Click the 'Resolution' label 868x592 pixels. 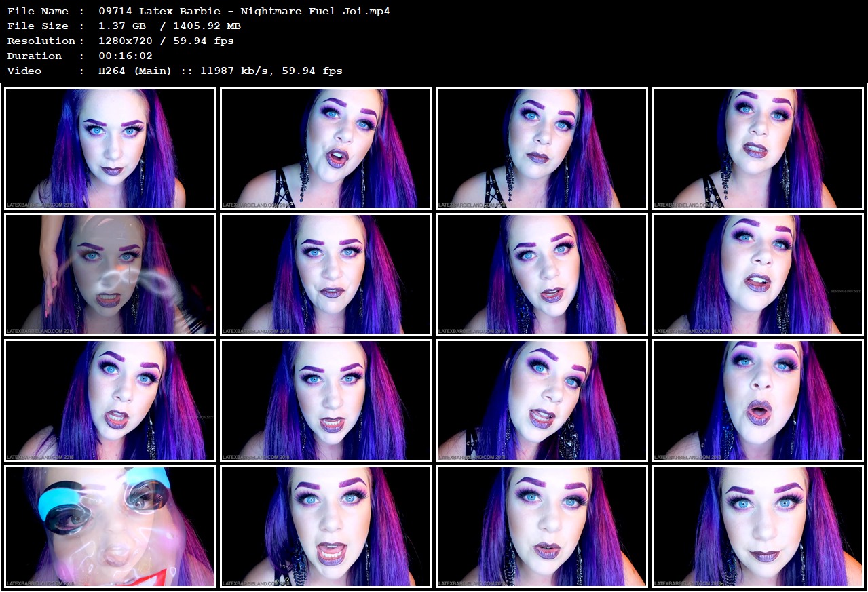(x=41, y=41)
